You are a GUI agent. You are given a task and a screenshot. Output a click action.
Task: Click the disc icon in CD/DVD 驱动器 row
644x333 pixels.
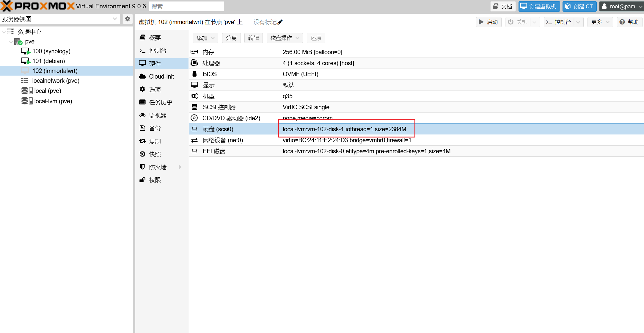194,118
